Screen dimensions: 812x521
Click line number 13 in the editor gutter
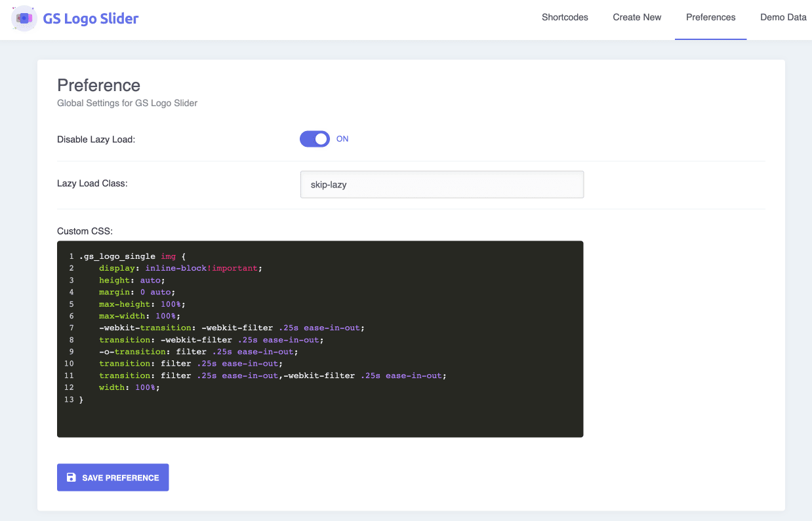[x=69, y=399]
